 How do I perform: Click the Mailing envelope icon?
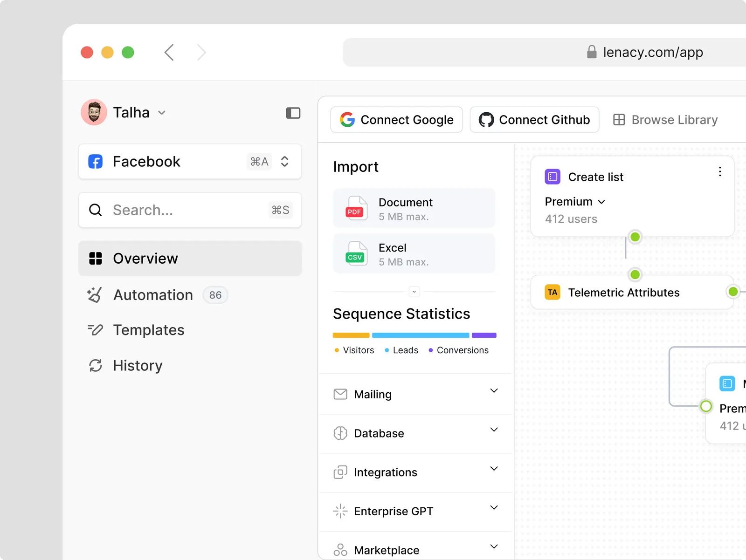pyautogui.click(x=340, y=394)
